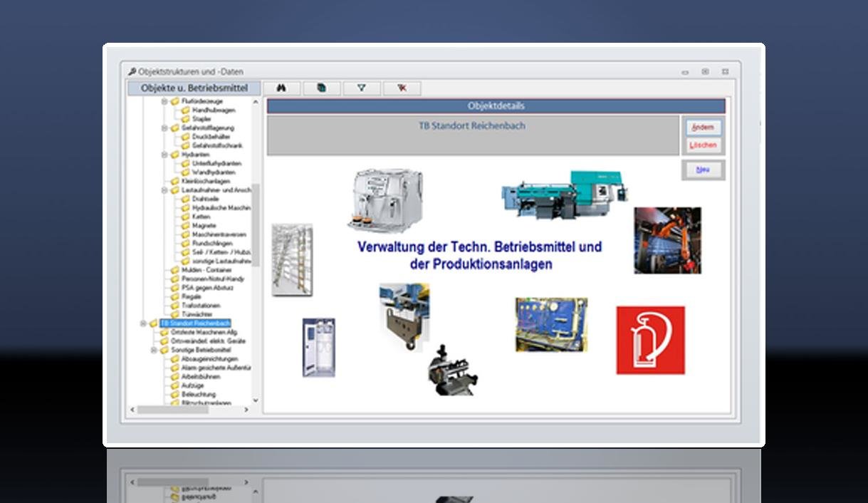The height and width of the screenshot is (503, 868).
Task: Click the funnel filter toolbar icon
Action: coord(361,88)
